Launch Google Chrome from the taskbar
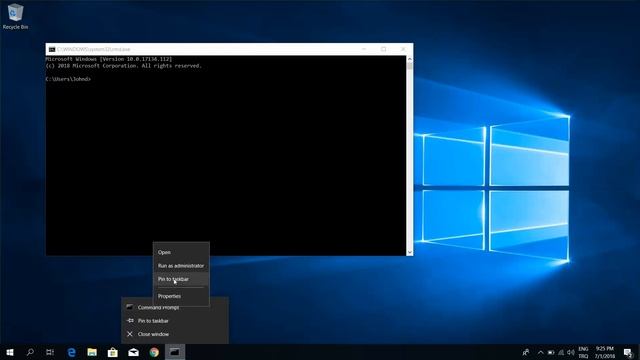Image resolution: width=640 pixels, height=360 pixels. coord(154,352)
